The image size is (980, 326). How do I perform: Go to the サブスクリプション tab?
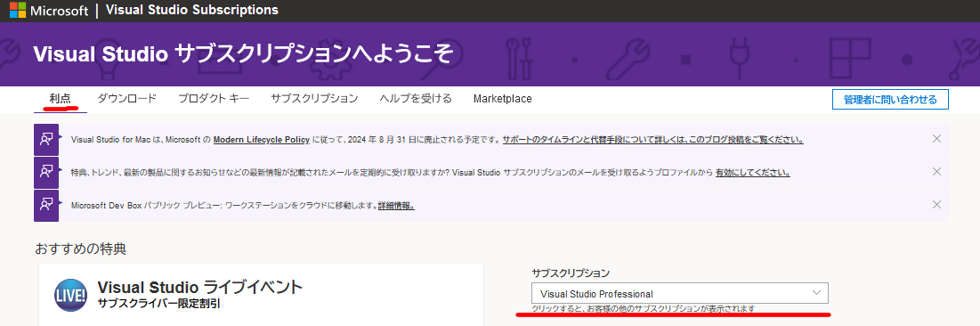click(314, 99)
